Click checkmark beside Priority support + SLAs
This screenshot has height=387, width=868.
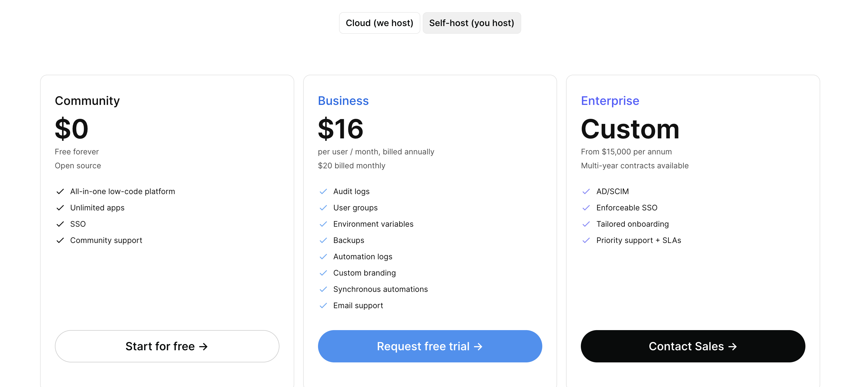point(586,240)
